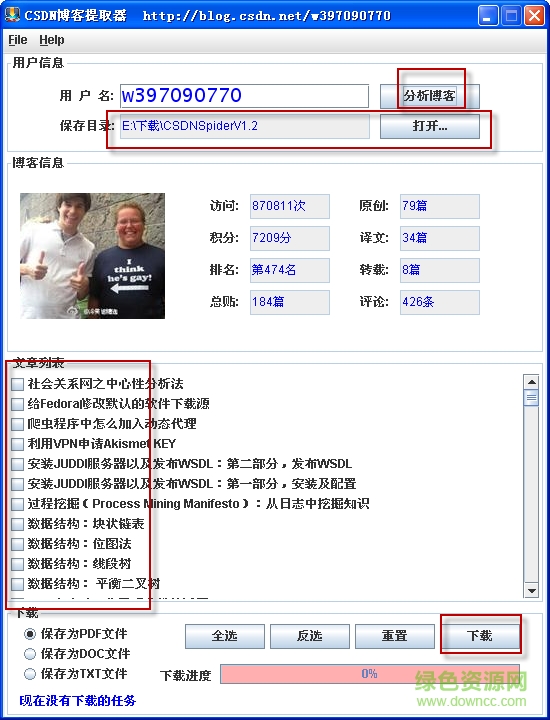Click the 反选 invert selection button
The image size is (550, 720).
tap(310, 636)
